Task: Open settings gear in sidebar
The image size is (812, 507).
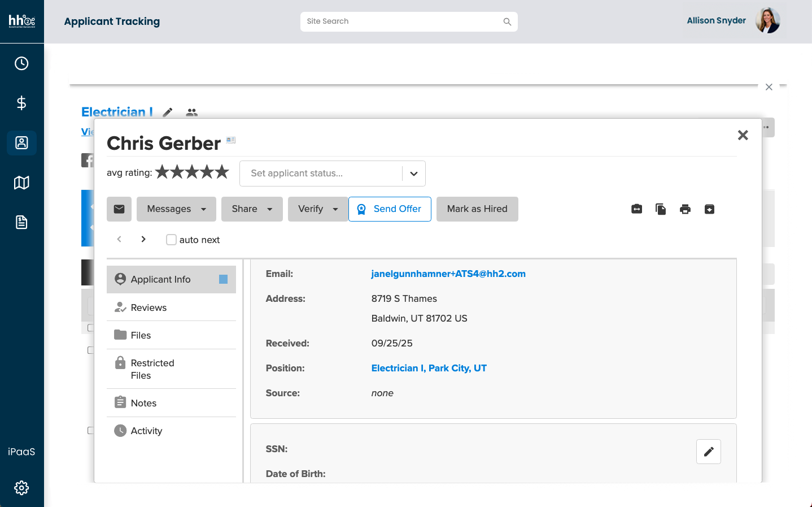Action: pyautogui.click(x=21, y=487)
